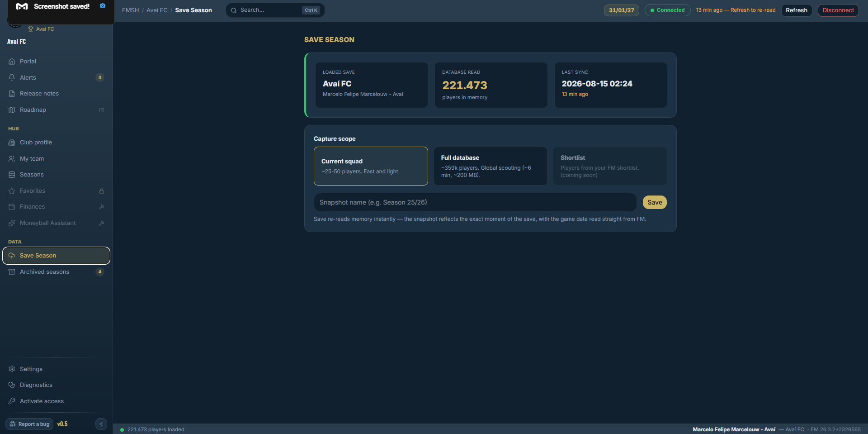Viewport: 868px width, 434px height.
Task: Open Finances in the sidebar
Action: coord(57,207)
